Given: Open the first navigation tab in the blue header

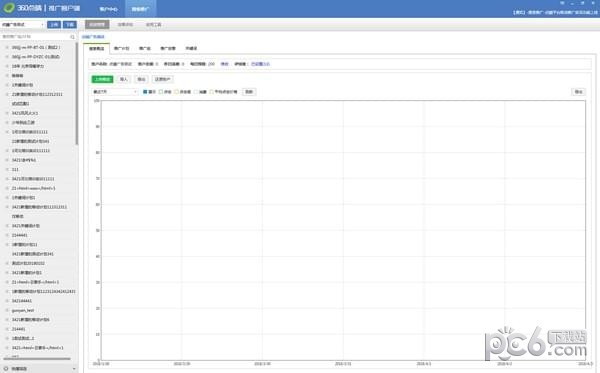Looking at the screenshot, I should [109, 9].
